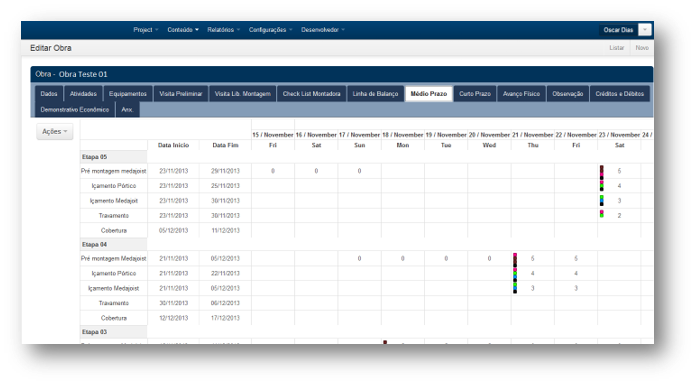
Task: Click the 17/12/2013 end date cell
Action: [225, 318]
